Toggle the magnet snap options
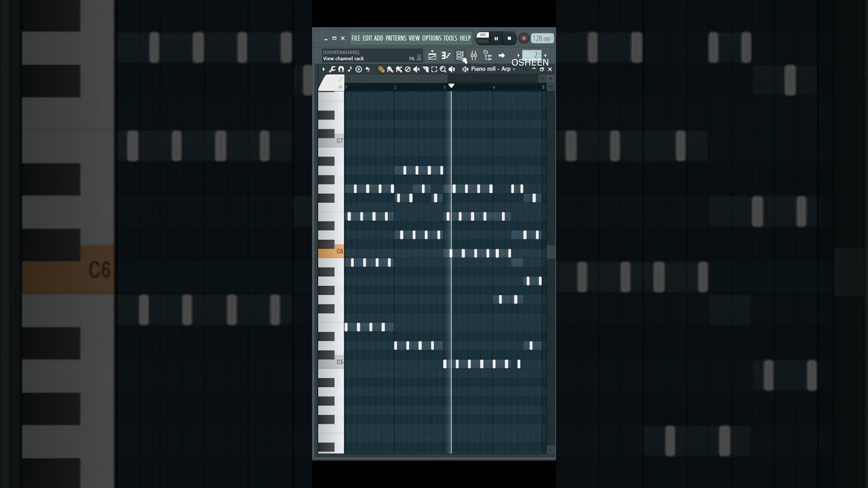 click(341, 69)
